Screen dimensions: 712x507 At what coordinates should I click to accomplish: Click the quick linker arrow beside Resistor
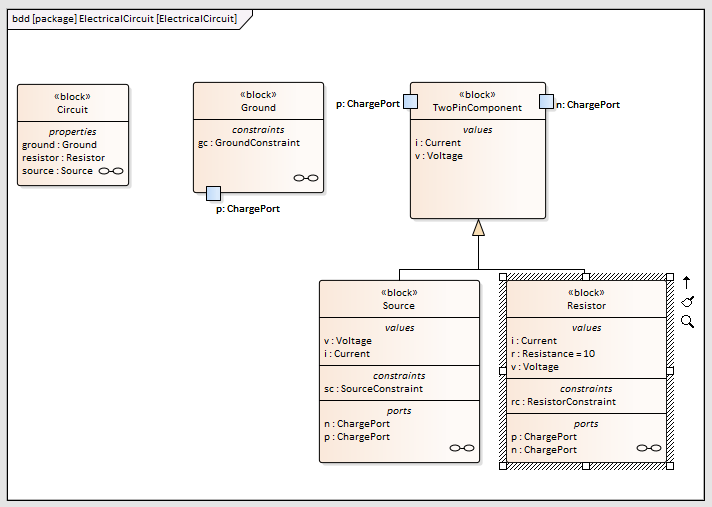coord(687,282)
